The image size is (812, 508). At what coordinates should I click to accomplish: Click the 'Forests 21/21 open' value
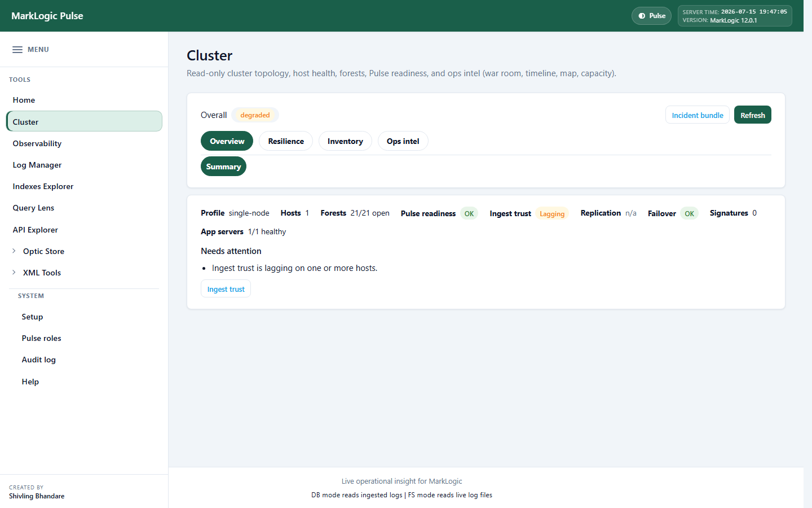point(355,213)
